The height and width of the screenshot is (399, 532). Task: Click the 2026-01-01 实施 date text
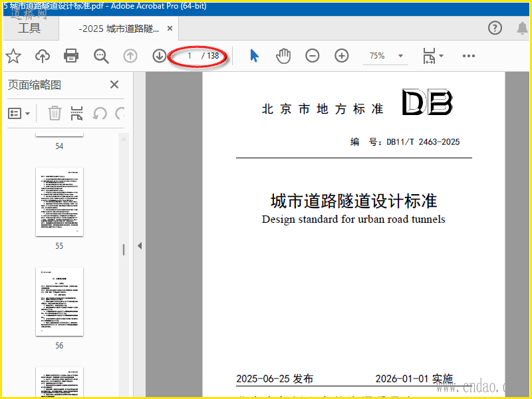(414, 378)
